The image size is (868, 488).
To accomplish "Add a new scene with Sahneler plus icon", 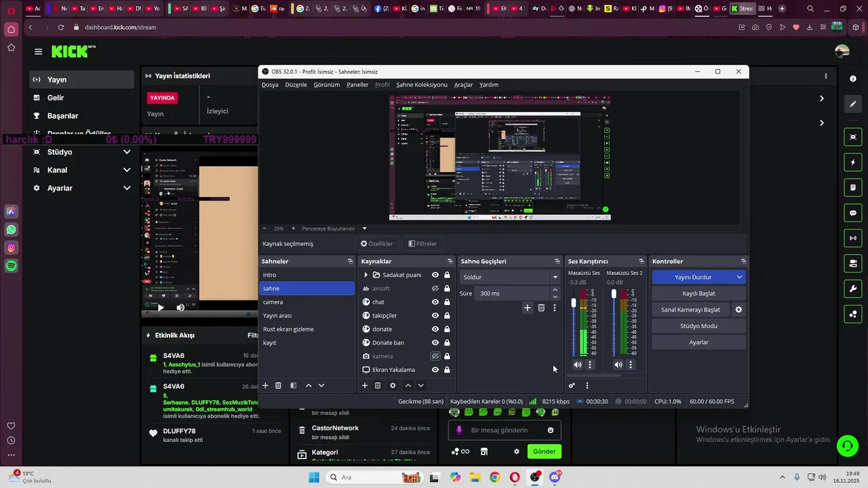I will coord(265,386).
